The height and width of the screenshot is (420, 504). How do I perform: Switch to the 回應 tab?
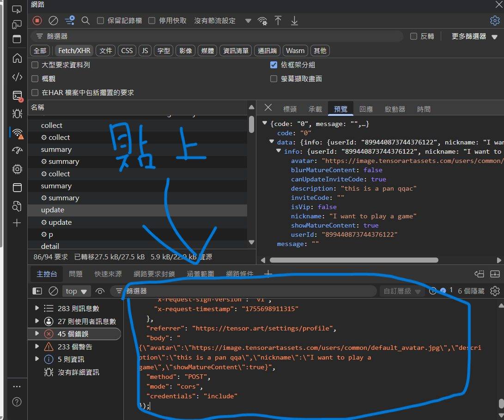click(x=366, y=109)
